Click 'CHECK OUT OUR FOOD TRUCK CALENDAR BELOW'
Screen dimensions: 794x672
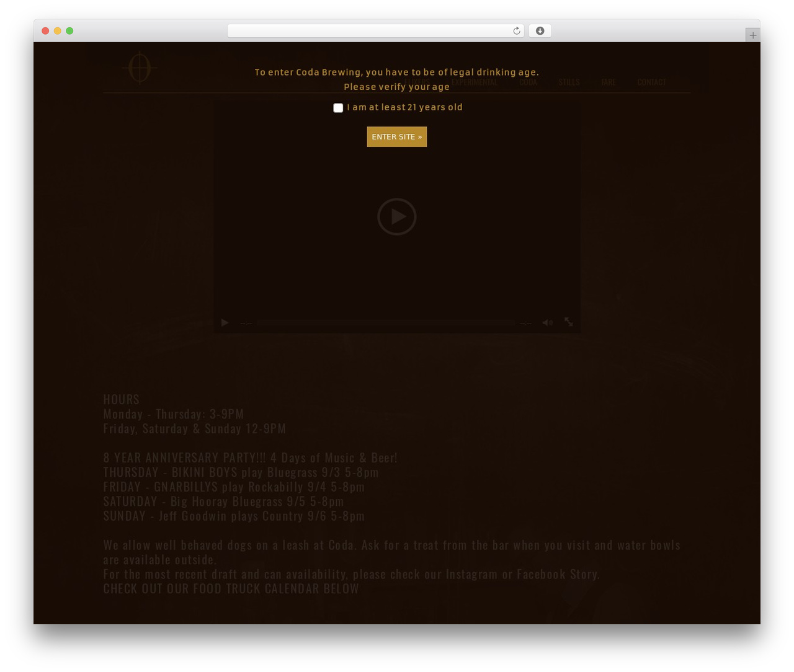231,588
